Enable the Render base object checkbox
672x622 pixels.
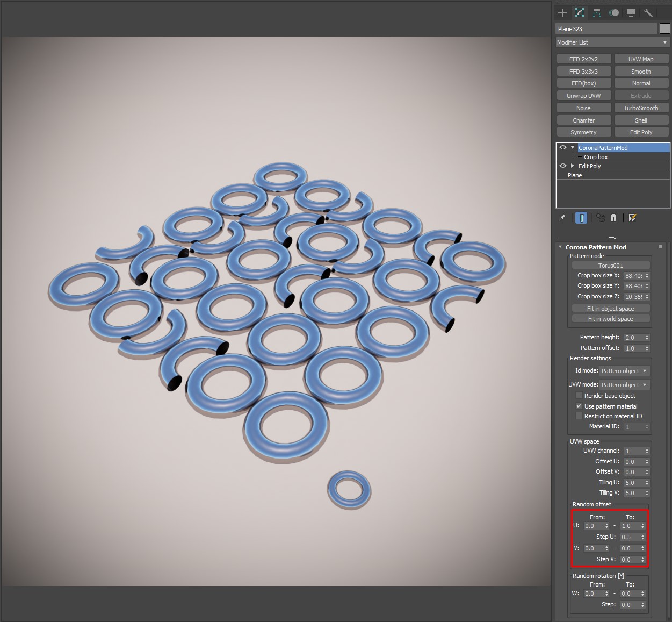[579, 396]
